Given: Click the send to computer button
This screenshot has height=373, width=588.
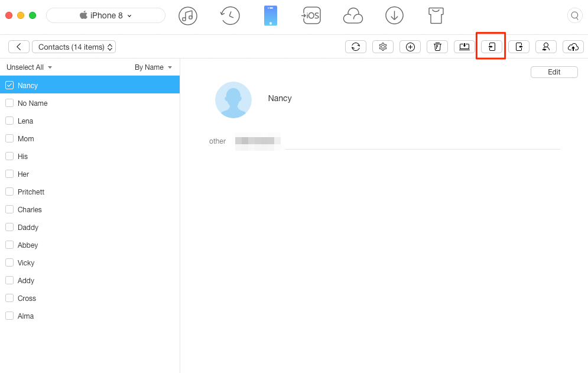Looking at the screenshot, I should pyautogui.click(x=464, y=47).
